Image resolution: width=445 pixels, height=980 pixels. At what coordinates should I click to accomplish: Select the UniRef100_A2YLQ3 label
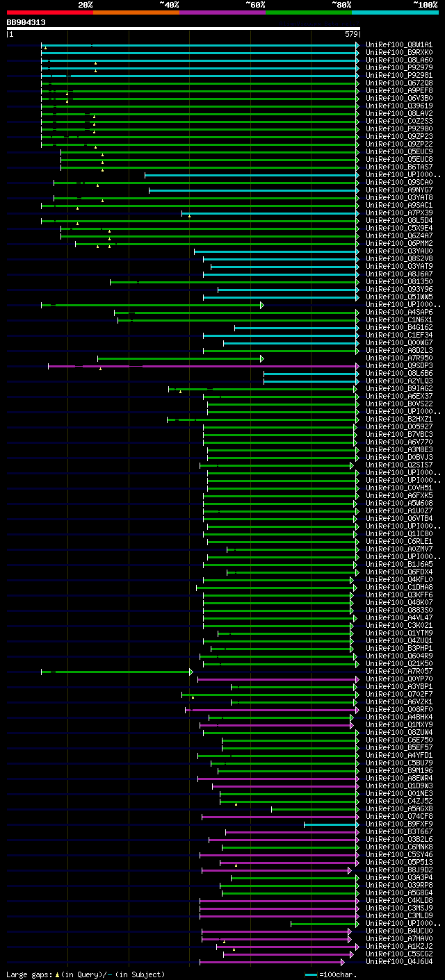click(399, 381)
